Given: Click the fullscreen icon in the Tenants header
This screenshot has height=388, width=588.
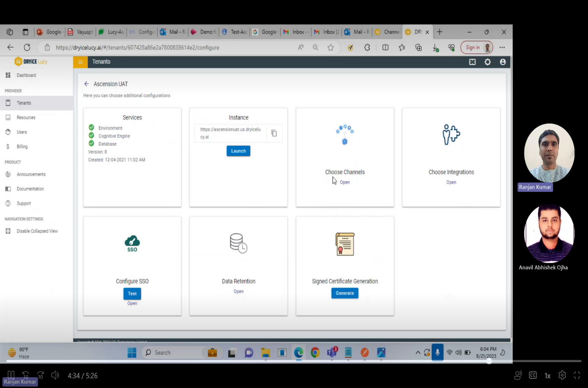Looking at the screenshot, I should 472,62.
